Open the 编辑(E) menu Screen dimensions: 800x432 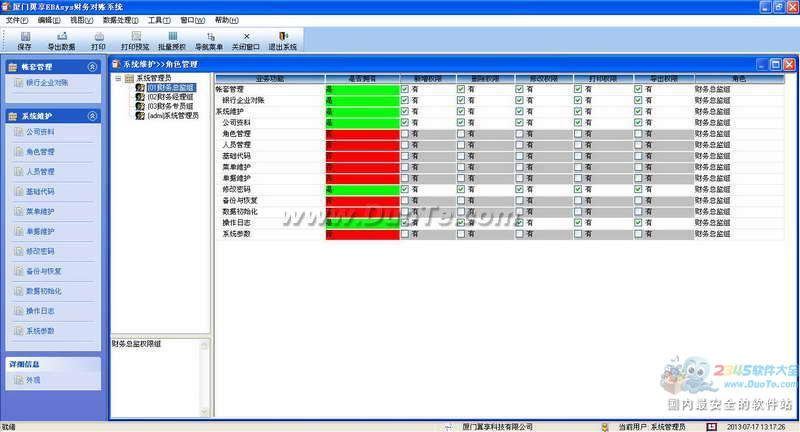pyautogui.click(x=49, y=20)
